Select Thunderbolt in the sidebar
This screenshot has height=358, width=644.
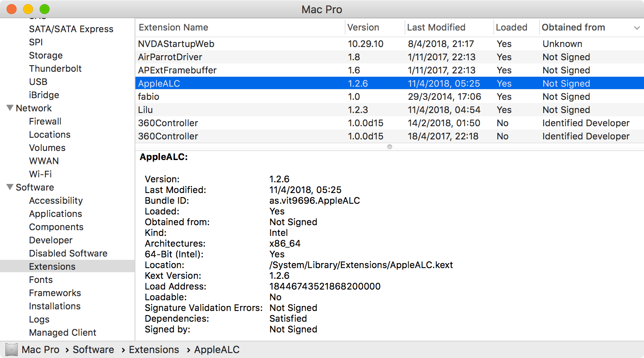click(55, 68)
